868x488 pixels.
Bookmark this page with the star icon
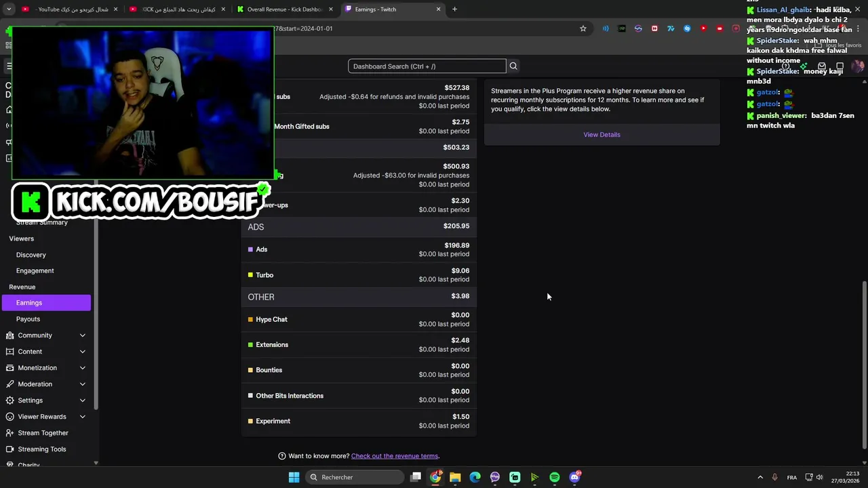[583, 28]
